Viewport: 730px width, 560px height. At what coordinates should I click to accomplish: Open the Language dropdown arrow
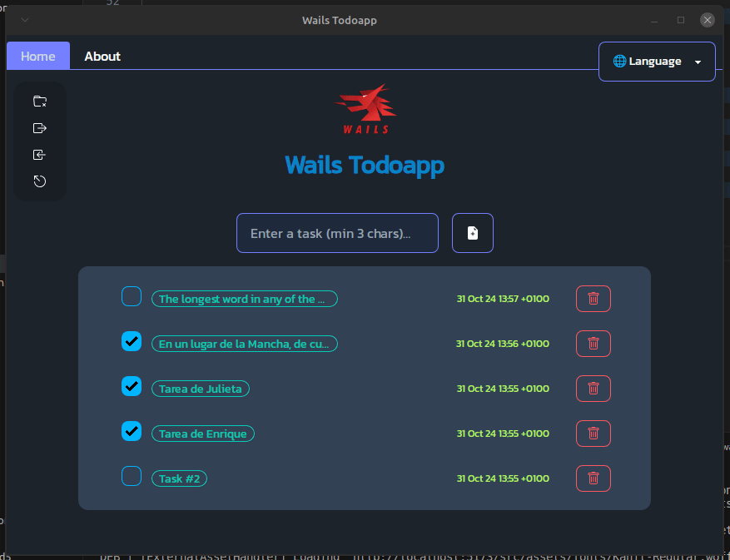[698, 62]
